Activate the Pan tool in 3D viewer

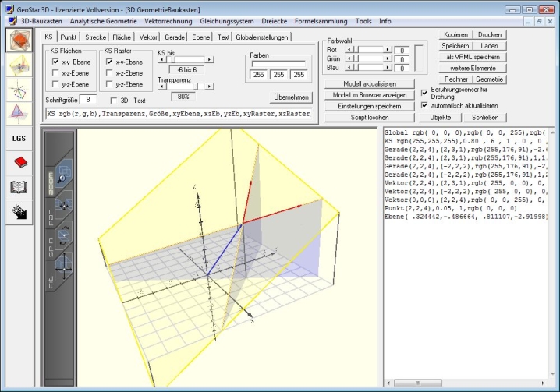[66, 205]
